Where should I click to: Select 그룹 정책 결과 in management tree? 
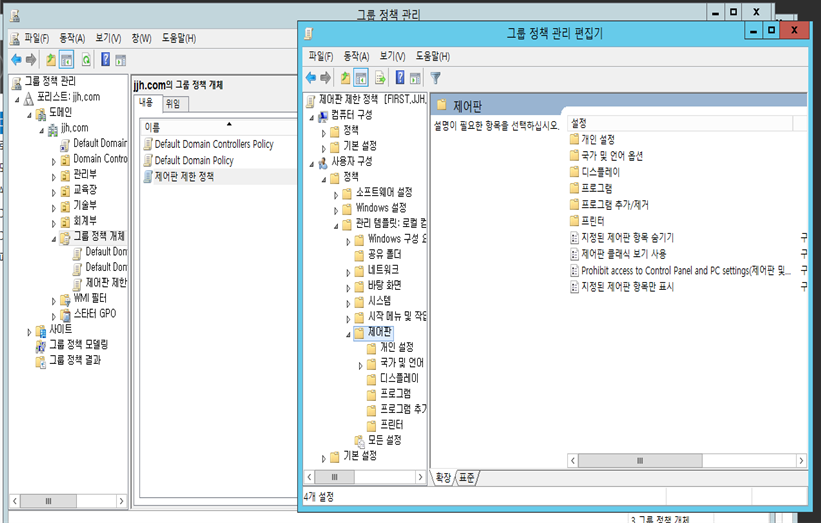[x=68, y=360]
